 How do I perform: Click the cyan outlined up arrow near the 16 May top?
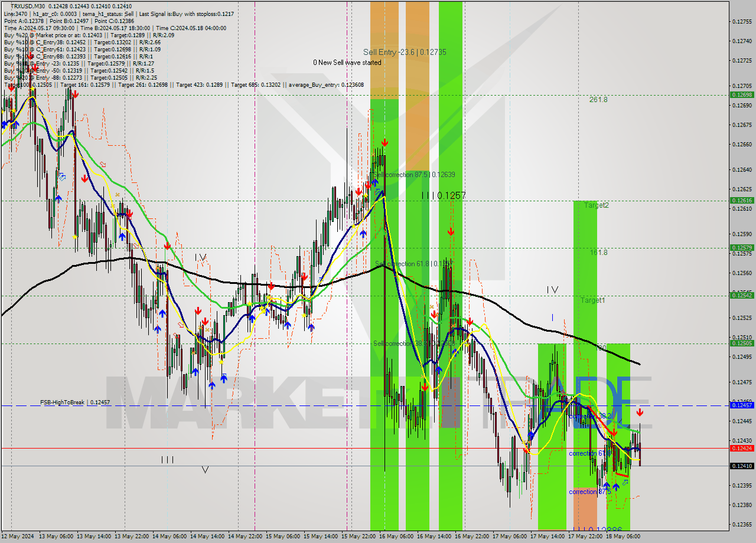click(x=377, y=193)
